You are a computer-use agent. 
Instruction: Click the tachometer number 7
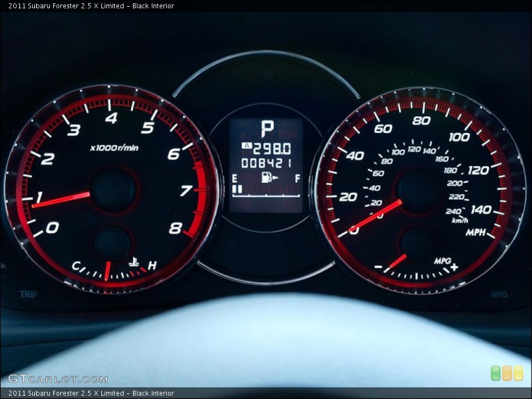point(186,190)
